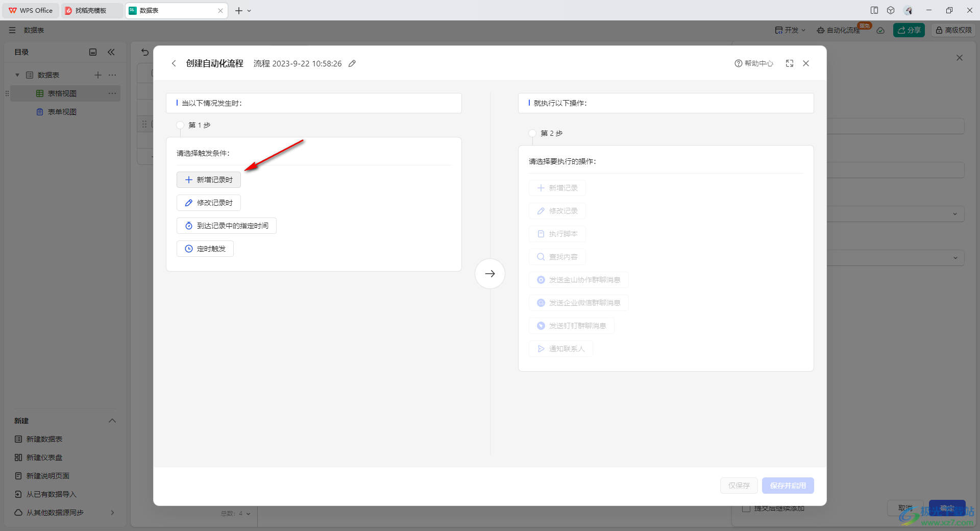Open 高级权限 settings
980x531 pixels.
tap(953, 30)
